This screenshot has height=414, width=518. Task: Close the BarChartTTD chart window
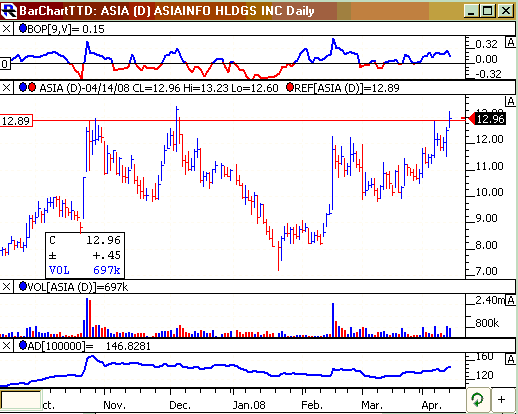coord(506,11)
